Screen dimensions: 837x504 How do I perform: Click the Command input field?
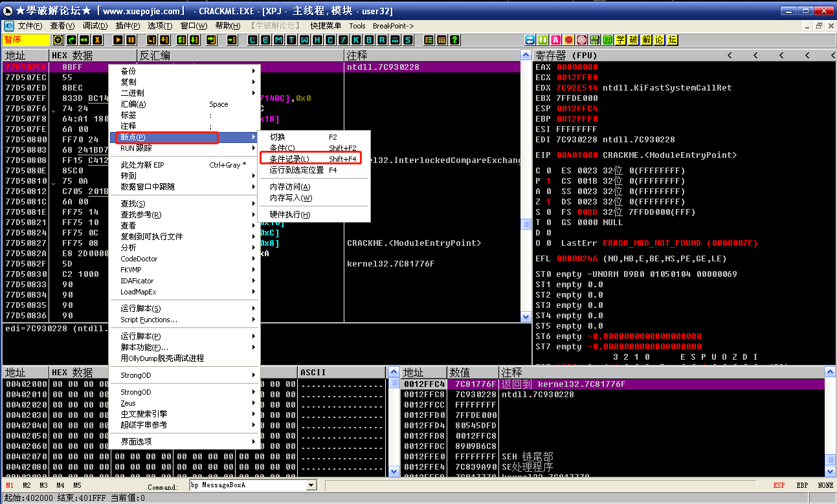click(248, 485)
